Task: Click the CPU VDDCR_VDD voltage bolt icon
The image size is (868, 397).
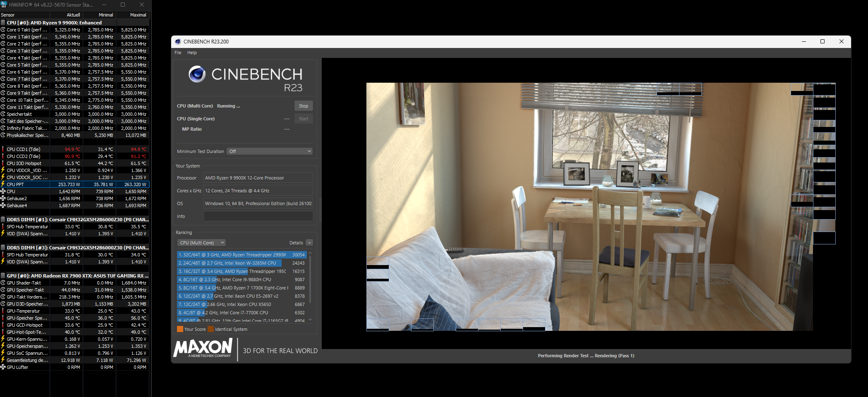Action: [x=3, y=170]
